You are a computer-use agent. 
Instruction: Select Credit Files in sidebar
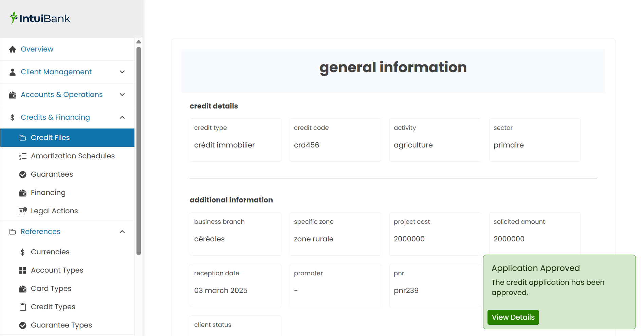coord(68,138)
